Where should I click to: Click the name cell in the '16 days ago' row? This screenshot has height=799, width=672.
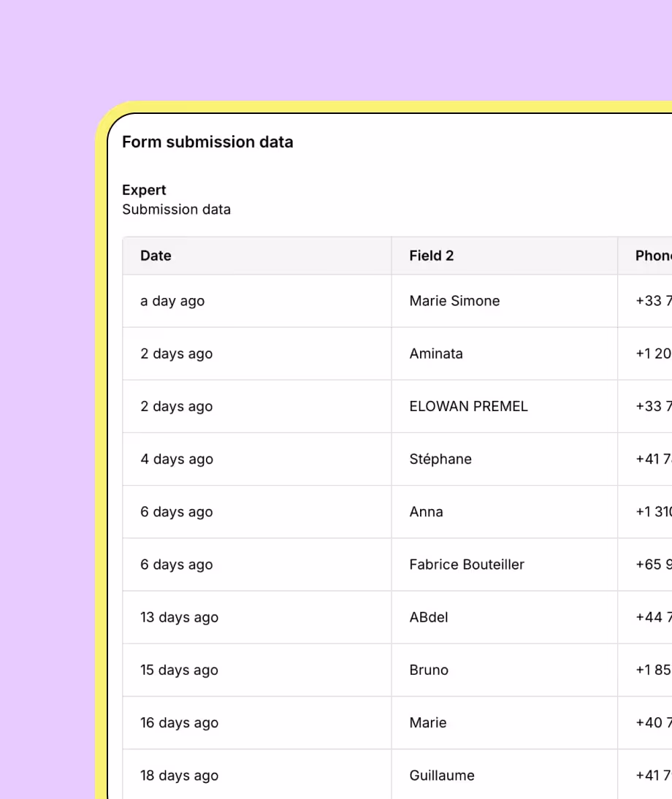(x=505, y=722)
